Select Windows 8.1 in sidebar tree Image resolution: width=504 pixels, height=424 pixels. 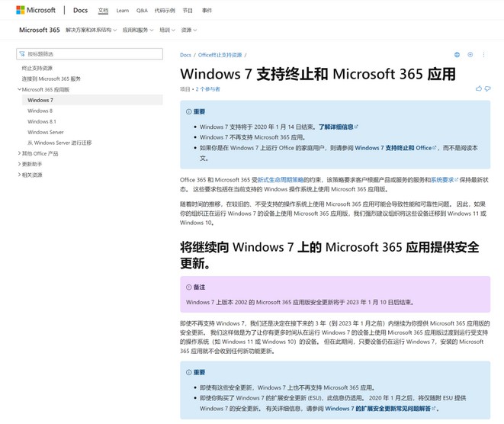(x=42, y=121)
